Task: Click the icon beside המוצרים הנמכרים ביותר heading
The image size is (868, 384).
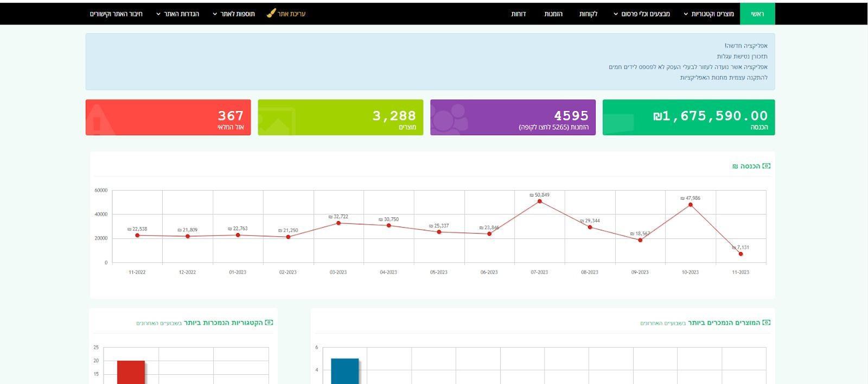Action: (x=766, y=323)
